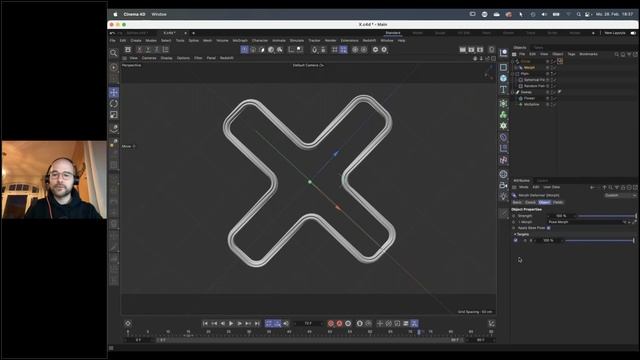Add a new document tab with plus

tap(193, 33)
